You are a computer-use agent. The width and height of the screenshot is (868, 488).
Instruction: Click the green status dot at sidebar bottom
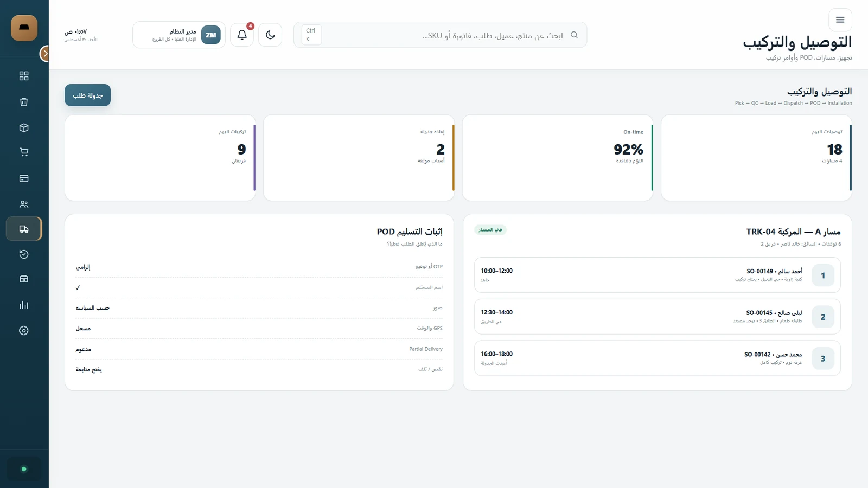(x=24, y=469)
